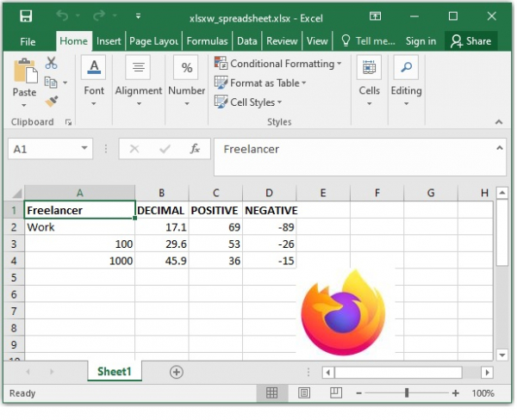The image size is (517, 420).
Task: Open the Font group menu
Action: pos(94,81)
